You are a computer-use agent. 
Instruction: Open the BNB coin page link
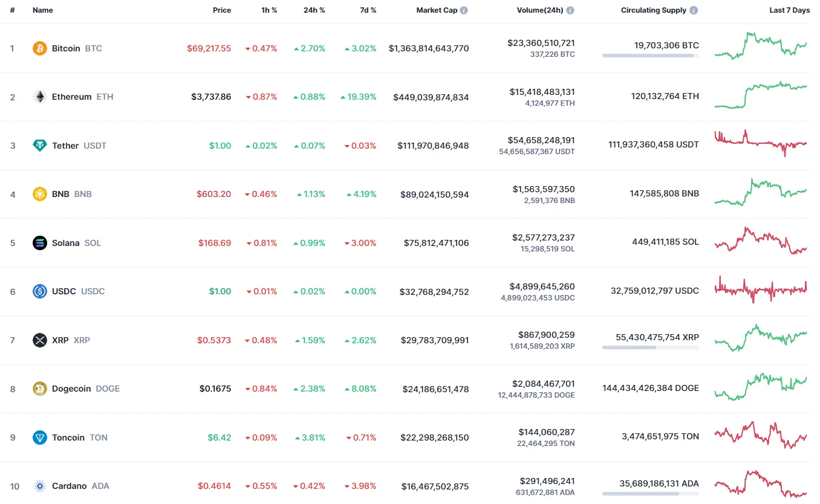coord(60,194)
